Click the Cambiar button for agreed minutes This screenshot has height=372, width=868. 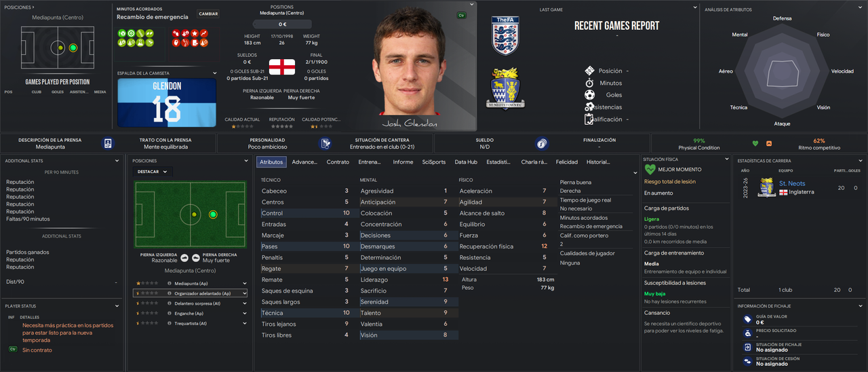pos(208,14)
